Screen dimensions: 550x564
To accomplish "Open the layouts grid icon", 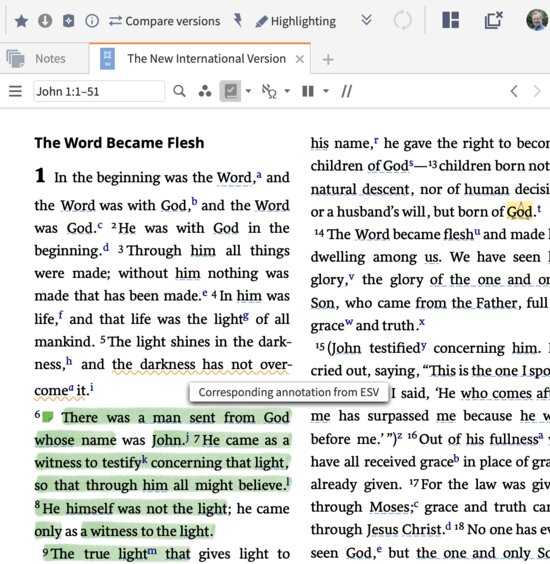I will pyautogui.click(x=450, y=20).
